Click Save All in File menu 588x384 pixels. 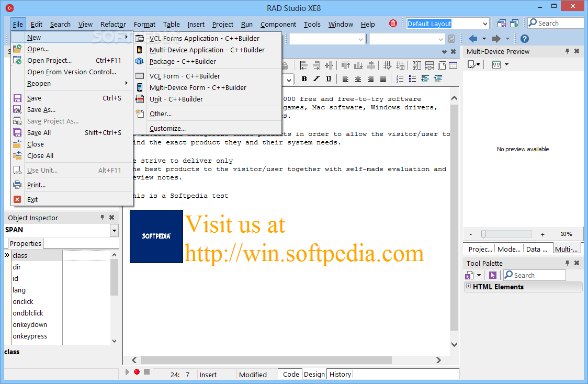[72, 133]
